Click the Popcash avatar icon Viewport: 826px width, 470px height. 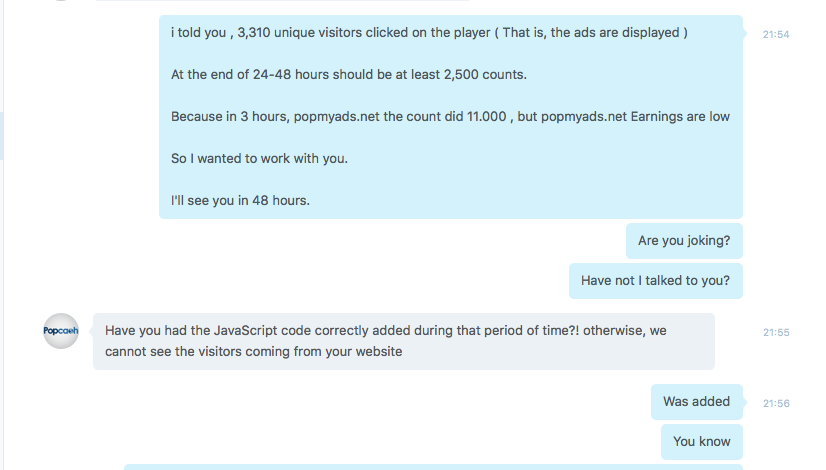[x=61, y=331]
